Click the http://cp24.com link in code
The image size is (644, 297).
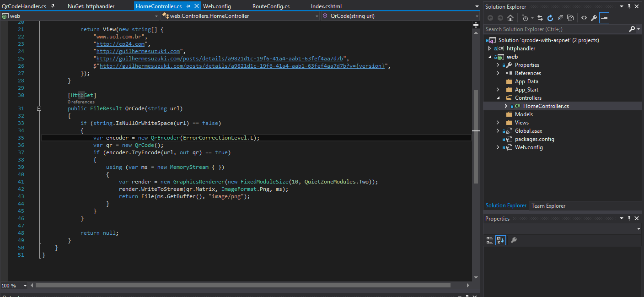(x=120, y=44)
